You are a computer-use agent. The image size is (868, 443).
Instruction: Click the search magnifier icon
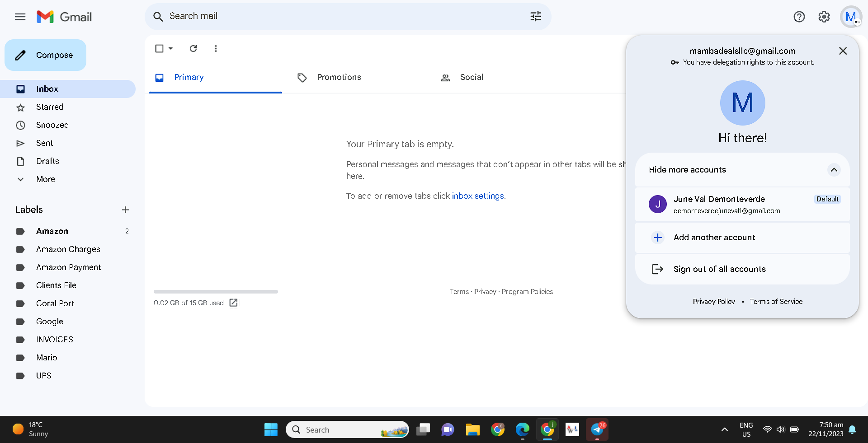coord(158,17)
